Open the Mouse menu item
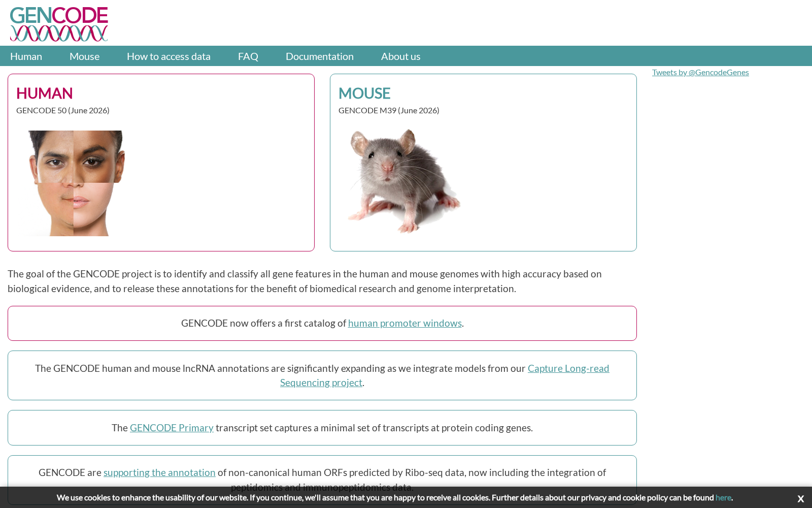The width and height of the screenshot is (812, 508). coord(84,56)
